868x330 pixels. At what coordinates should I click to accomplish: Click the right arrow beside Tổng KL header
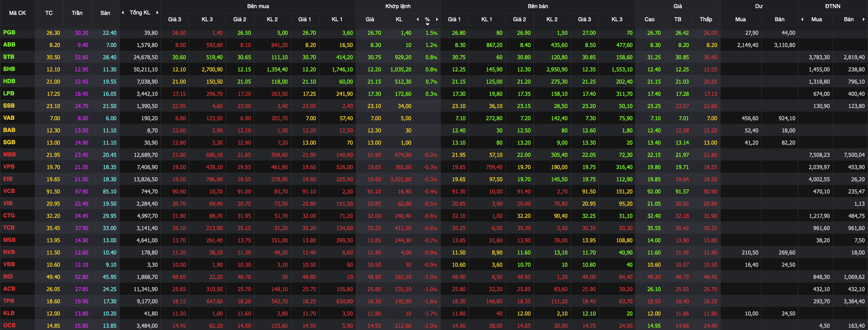click(x=157, y=13)
